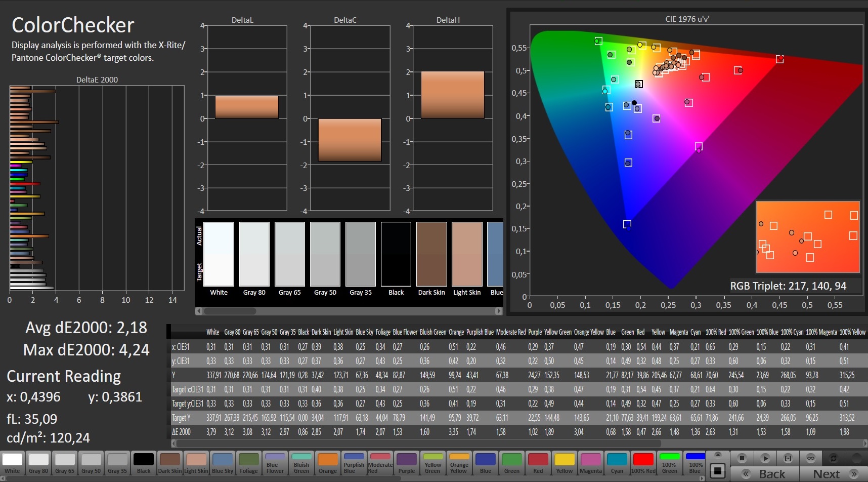Screen dimensions: 868x482
Task: Select the Magenta patch button
Action: click(591, 463)
